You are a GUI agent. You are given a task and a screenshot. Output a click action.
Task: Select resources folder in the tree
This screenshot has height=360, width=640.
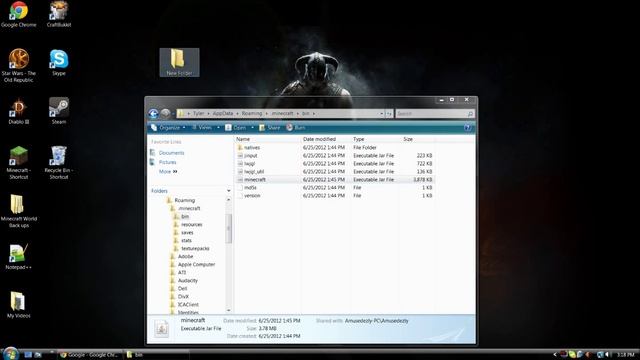(191, 224)
